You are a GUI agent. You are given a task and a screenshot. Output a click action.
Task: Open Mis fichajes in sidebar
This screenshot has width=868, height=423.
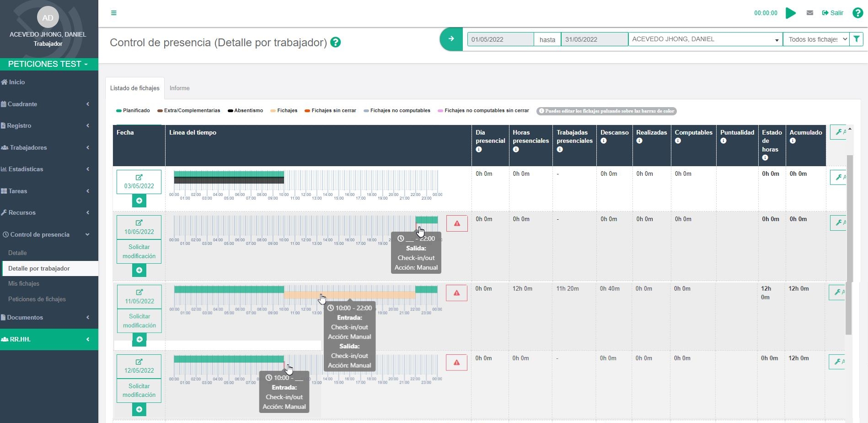click(24, 283)
